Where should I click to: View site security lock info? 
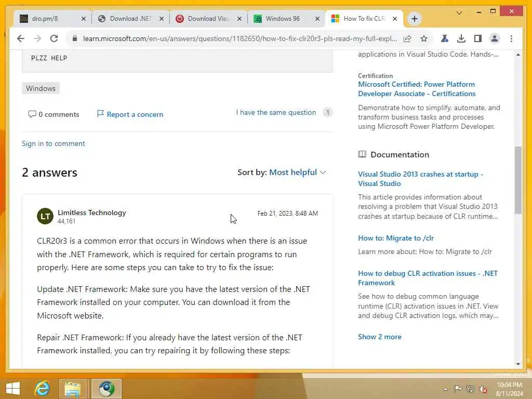click(x=75, y=38)
